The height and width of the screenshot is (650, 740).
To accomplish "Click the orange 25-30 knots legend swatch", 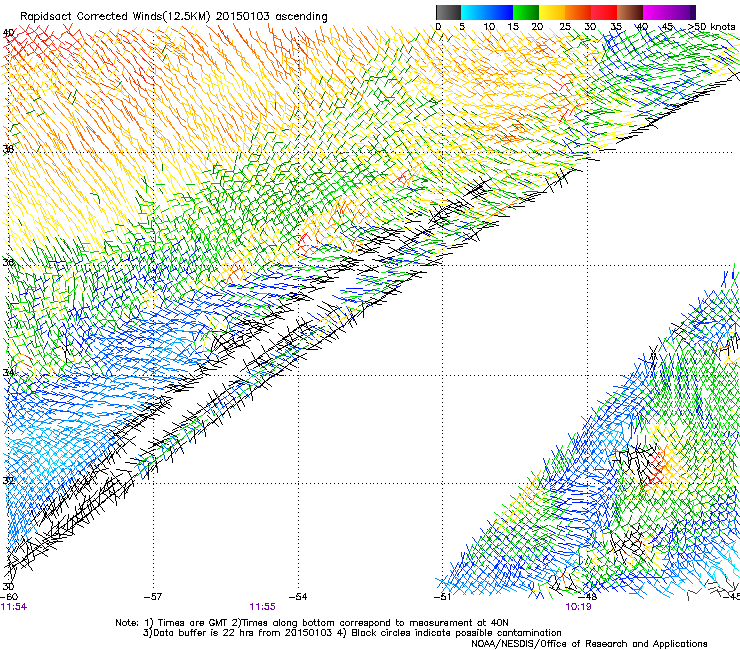I will point(578,12).
